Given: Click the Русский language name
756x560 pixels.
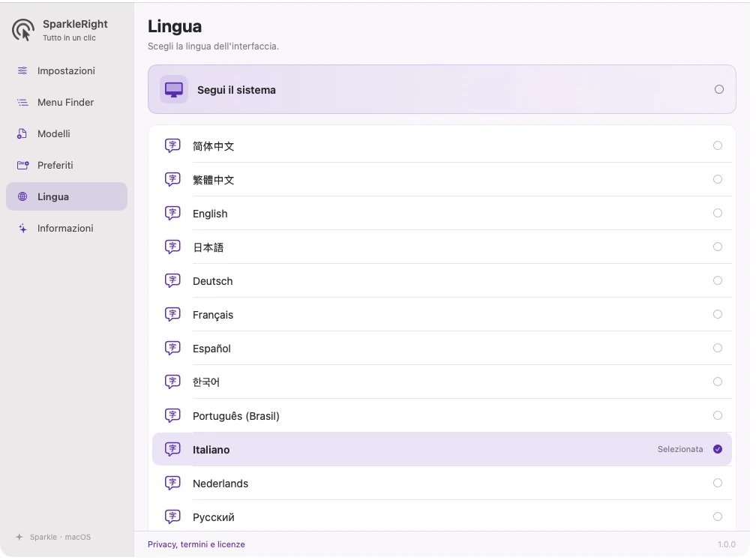Looking at the screenshot, I should (x=214, y=517).
